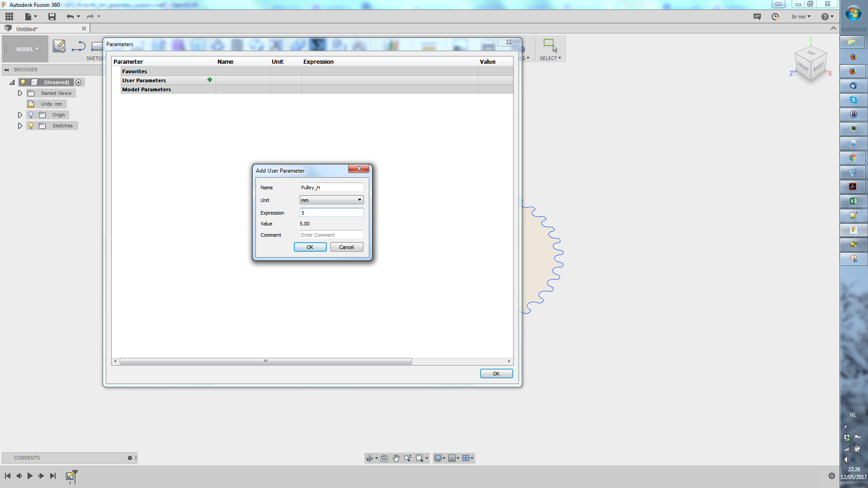Click OK to confirm user parameter
The image size is (868, 488).
[x=309, y=247]
